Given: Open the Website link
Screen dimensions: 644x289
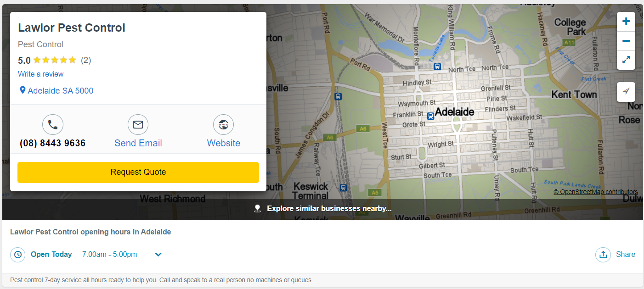Looking at the screenshot, I should (224, 143).
